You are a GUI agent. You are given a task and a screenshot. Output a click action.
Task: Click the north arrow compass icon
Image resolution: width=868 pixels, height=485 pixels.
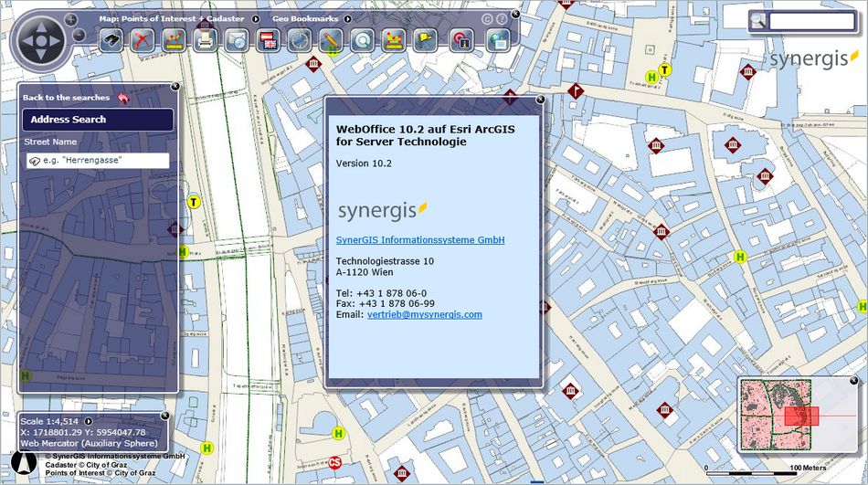pyautogui.click(x=24, y=463)
